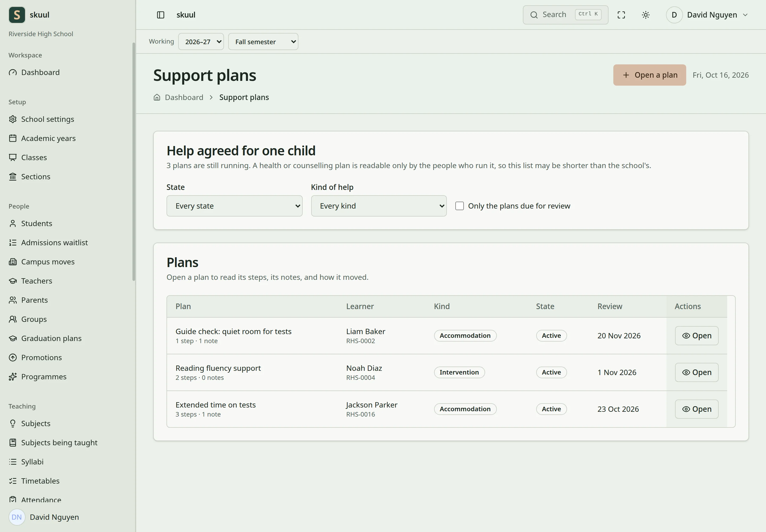Click the DN avatar at the sidebar bottom
Image resolution: width=766 pixels, height=532 pixels.
pyautogui.click(x=17, y=517)
